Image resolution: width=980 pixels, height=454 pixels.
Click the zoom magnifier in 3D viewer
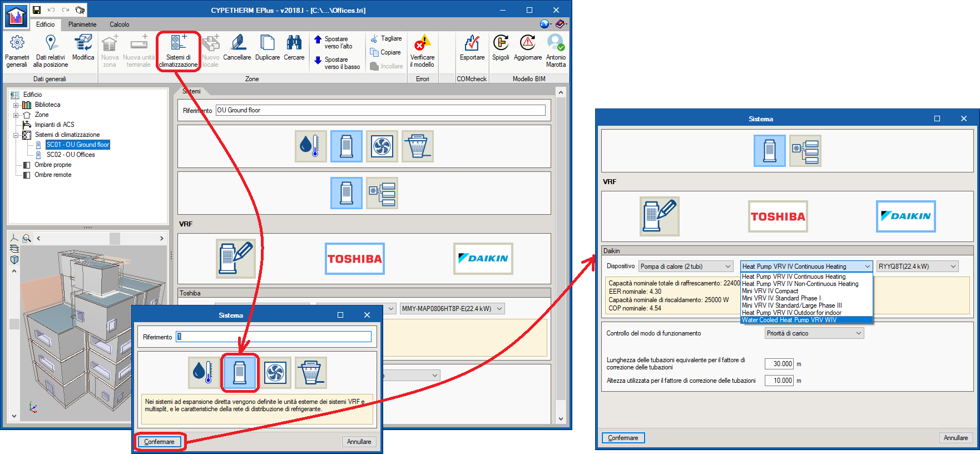tap(26, 238)
